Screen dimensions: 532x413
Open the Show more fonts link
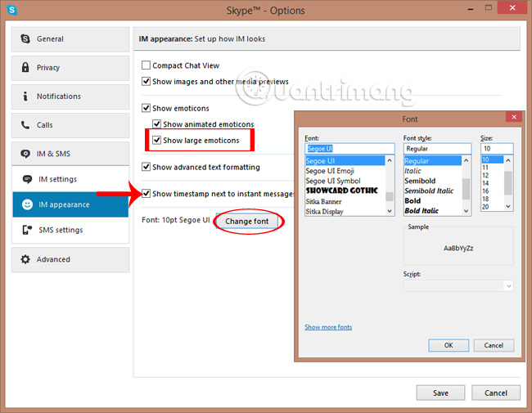[x=328, y=327]
